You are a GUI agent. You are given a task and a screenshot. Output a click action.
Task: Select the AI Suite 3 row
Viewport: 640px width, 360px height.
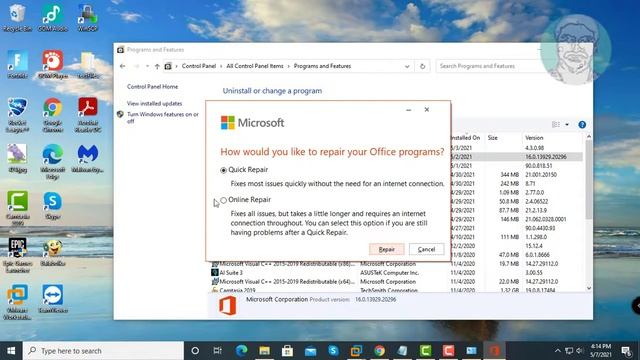click(x=396, y=273)
